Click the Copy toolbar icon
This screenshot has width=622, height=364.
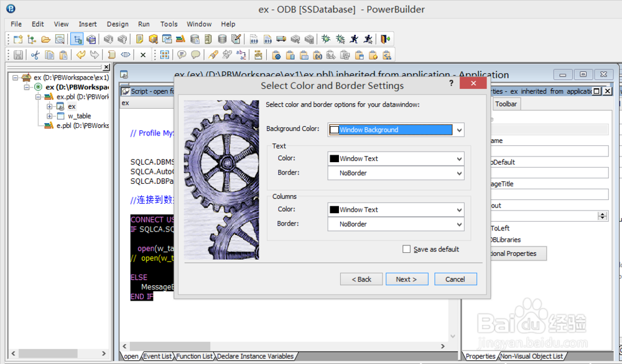(x=49, y=55)
